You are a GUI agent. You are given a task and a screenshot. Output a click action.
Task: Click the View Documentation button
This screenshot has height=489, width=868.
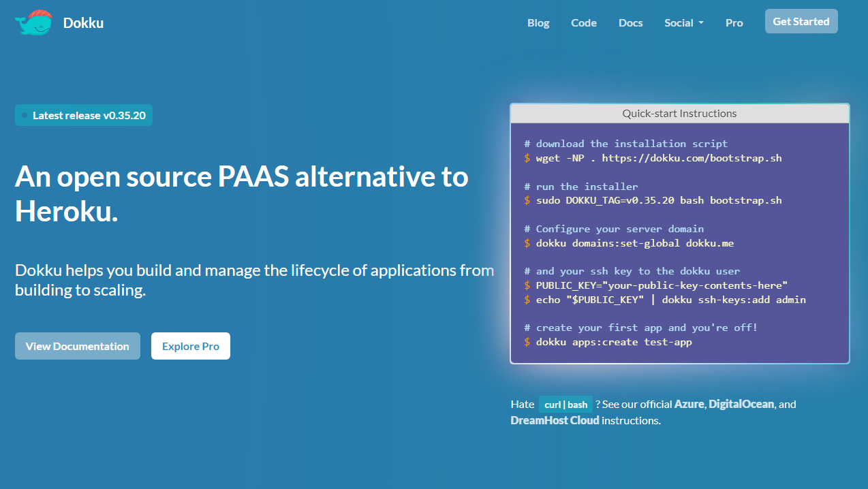[x=77, y=346]
